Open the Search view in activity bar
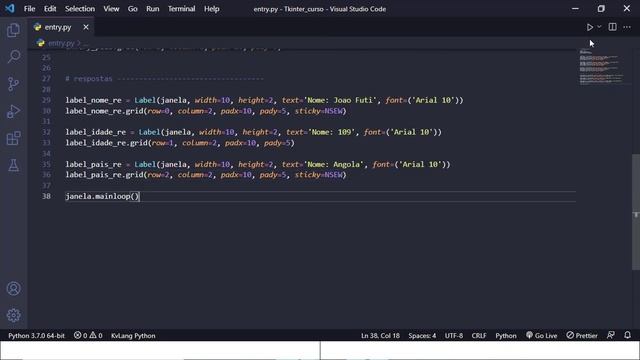This screenshot has width=640, height=360. [13, 57]
